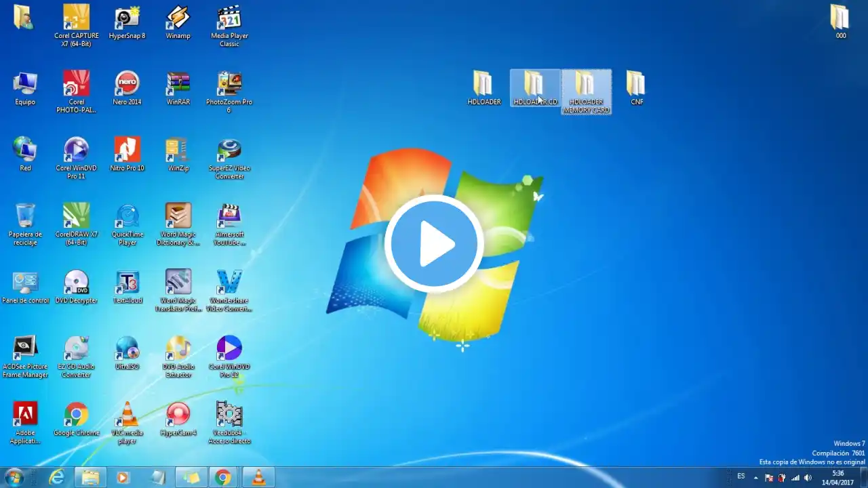Viewport: 868px width, 488px height.
Task: Switch to Google Chrome in the taskbar
Action: (x=223, y=477)
